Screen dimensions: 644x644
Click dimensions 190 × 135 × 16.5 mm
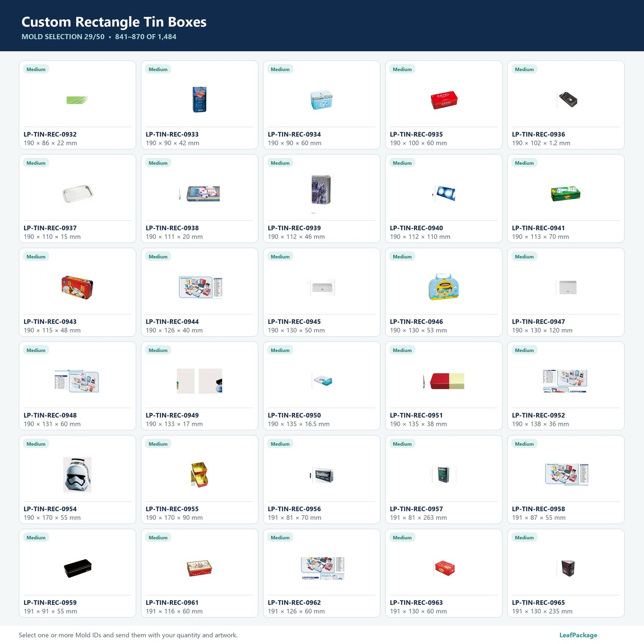coord(299,424)
